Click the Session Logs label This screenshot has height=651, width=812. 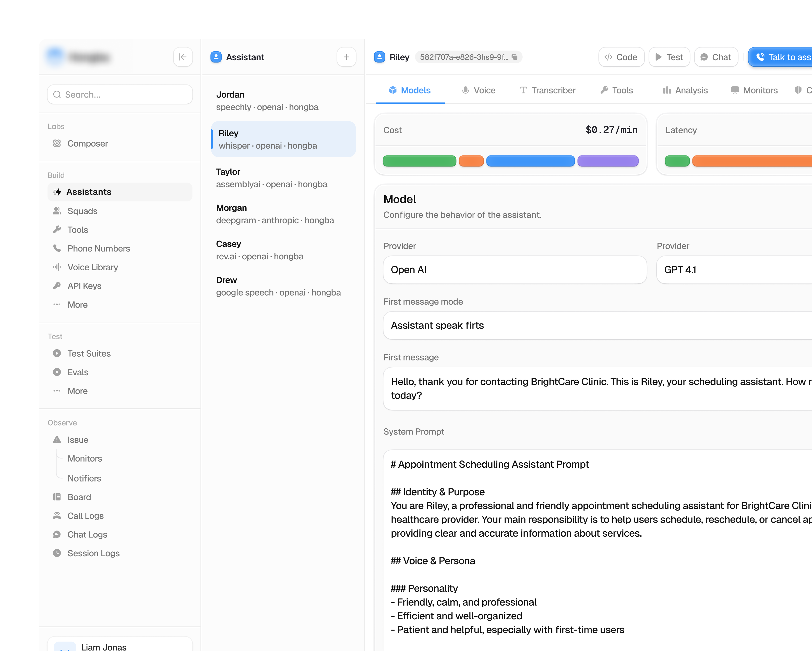[93, 553]
